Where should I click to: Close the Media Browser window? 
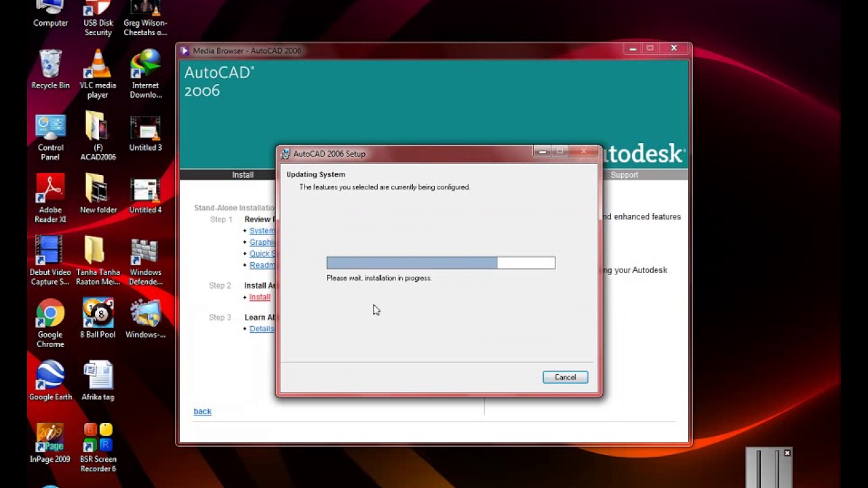(673, 49)
